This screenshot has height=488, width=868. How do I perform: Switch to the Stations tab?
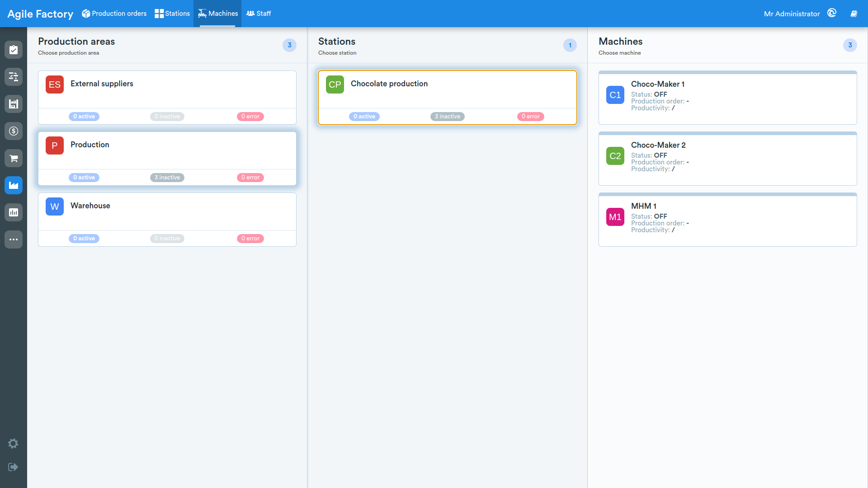172,14
